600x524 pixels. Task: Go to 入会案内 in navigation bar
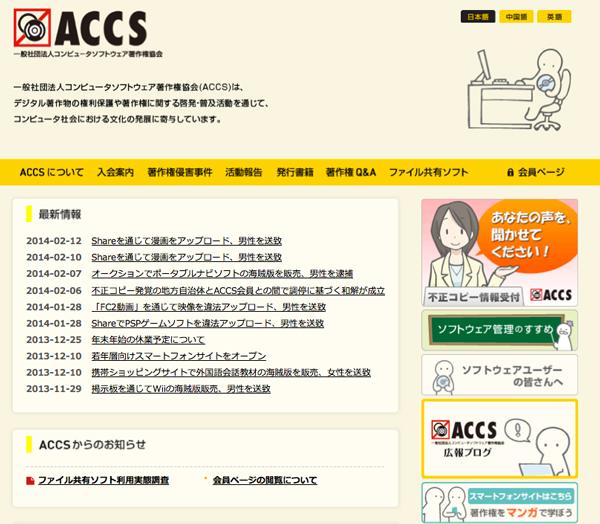coord(116,172)
